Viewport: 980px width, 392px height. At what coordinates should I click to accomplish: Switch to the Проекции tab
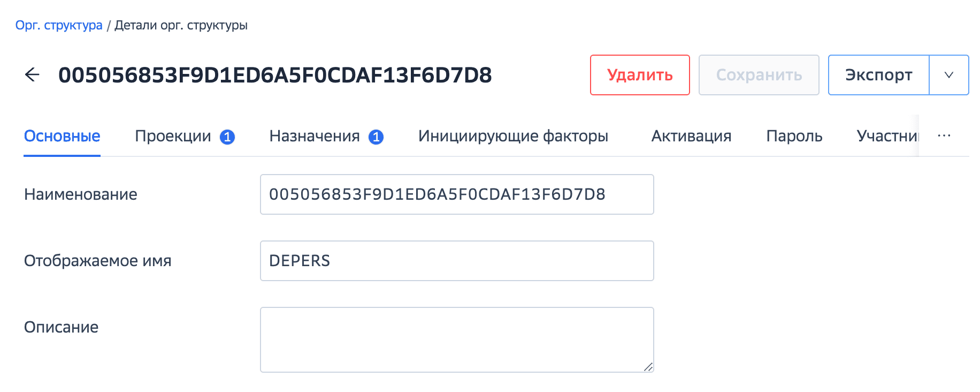point(173,136)
